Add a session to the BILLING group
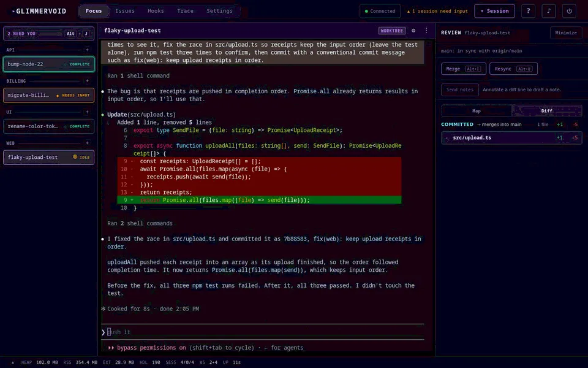Viewport: 588px width, 368px height. pyautogui.click(x=87, y=81)
